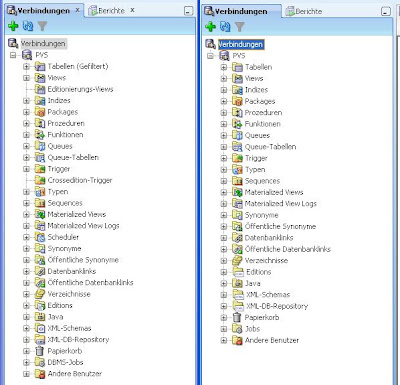Select XML-DB-Repository in right panel
The width and height of the screenshot is (400, 385).
coord(277,306)
